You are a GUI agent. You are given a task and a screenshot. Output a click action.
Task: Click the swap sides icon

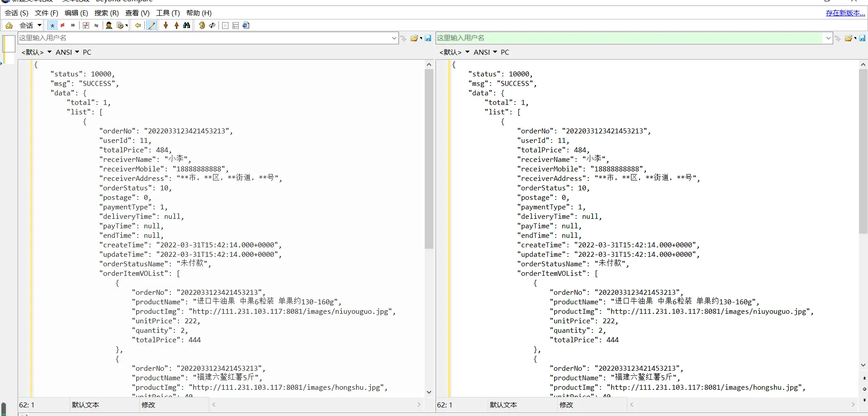tap(212, 25)
